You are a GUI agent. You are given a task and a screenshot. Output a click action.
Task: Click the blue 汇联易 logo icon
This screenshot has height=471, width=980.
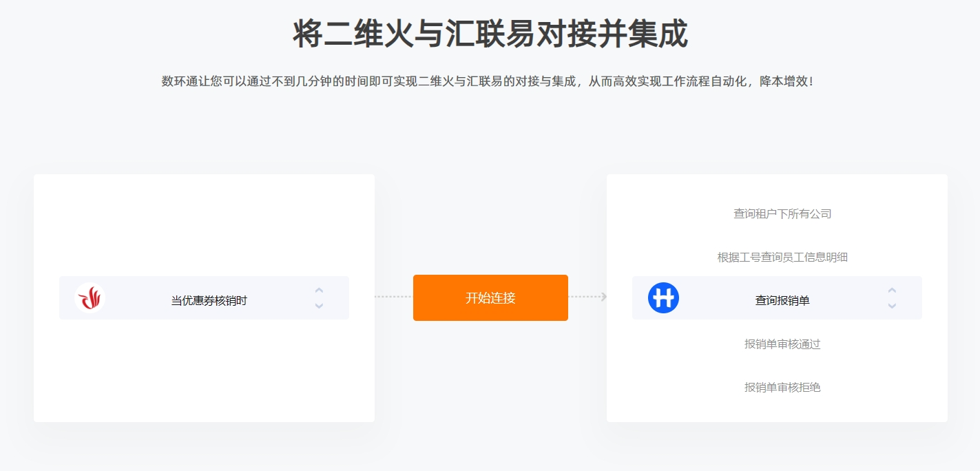click(x=663, y=298)
